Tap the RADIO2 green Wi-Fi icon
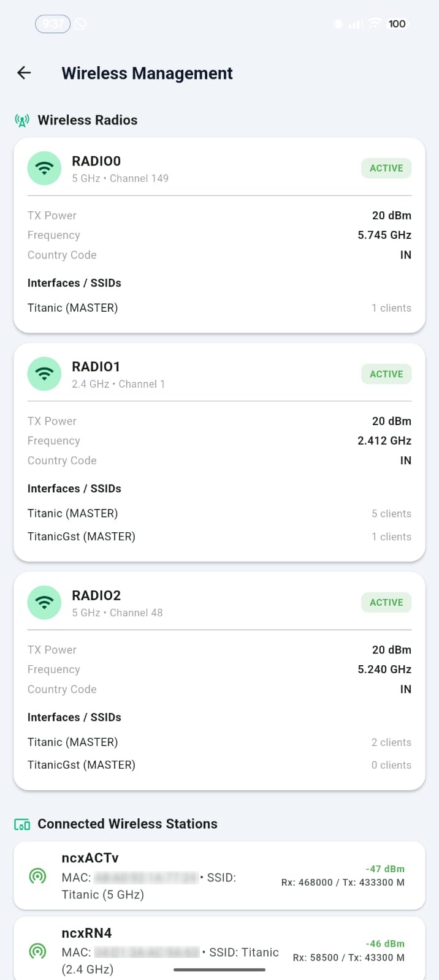 coord(44,602)
